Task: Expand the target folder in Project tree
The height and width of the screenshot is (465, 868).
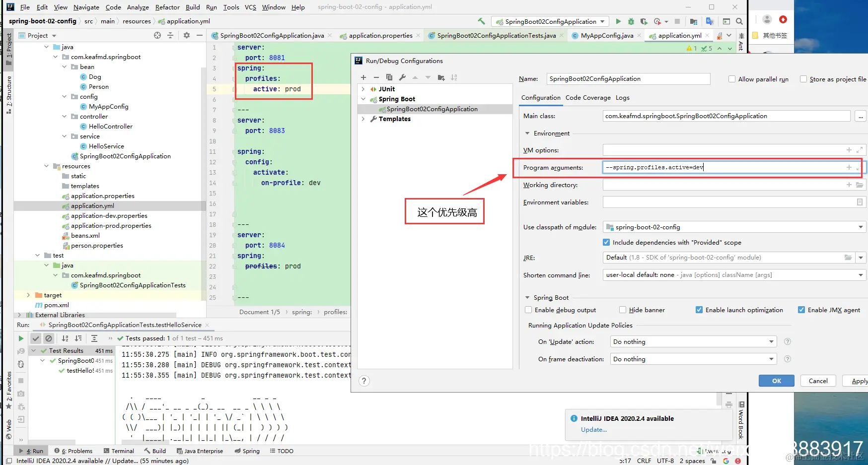Action: pos(28,295)
